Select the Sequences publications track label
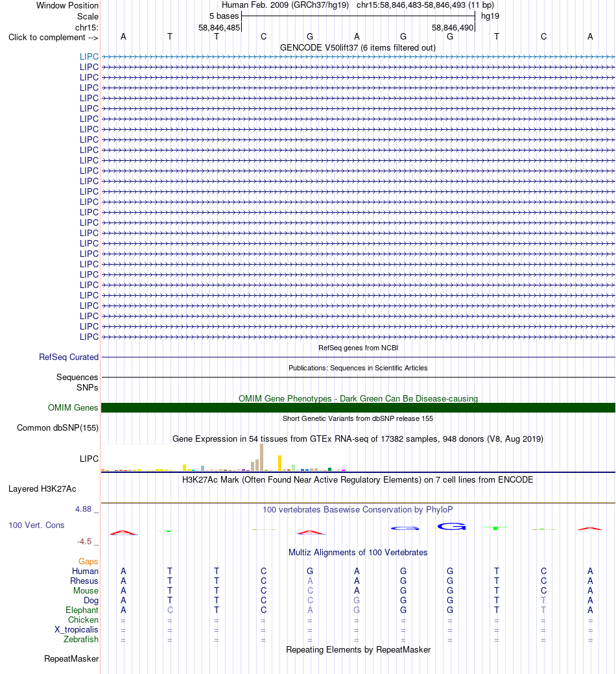The height and width of the screenshot is (674, 616). click(x=77, y=378)
